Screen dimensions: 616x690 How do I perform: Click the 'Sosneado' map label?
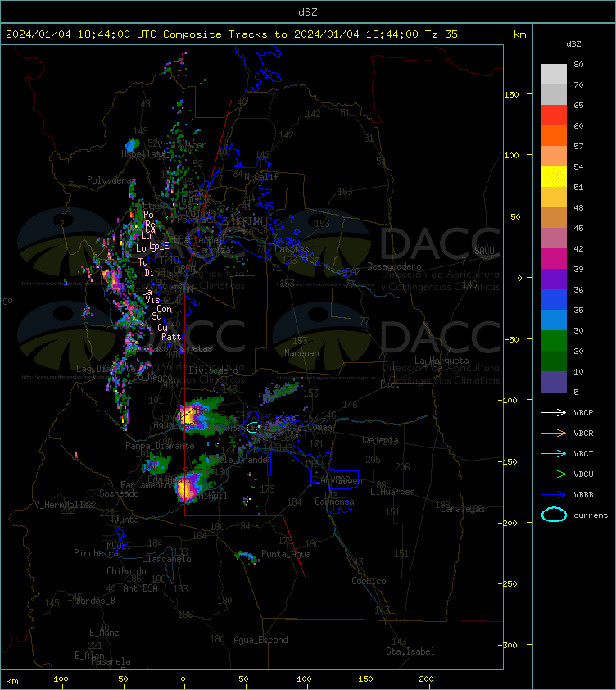(119, 493)
